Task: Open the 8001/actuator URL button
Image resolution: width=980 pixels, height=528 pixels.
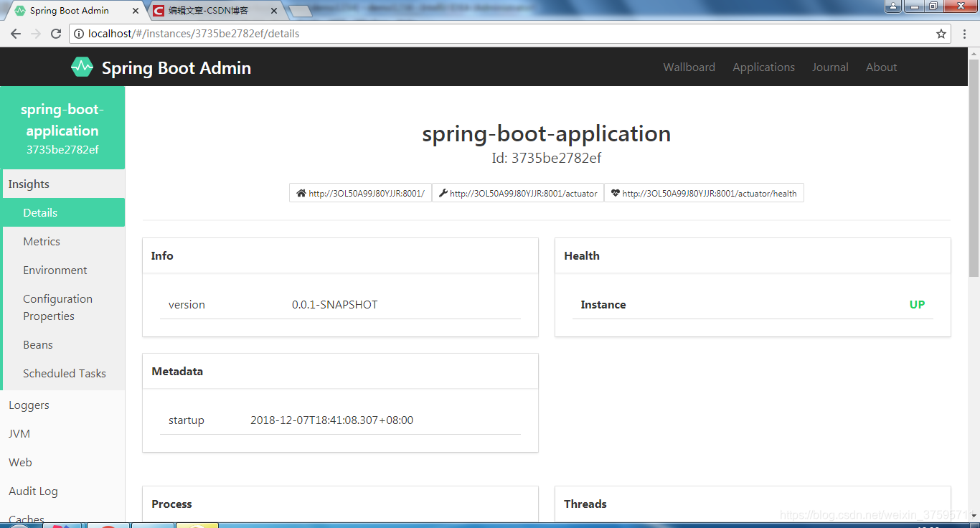Action: [518, 193]
